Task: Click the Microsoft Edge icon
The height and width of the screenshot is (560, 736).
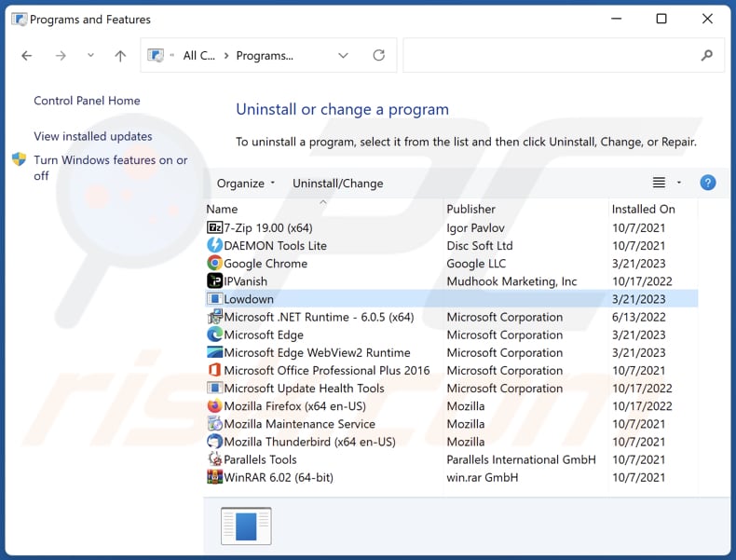Action: 214,335
